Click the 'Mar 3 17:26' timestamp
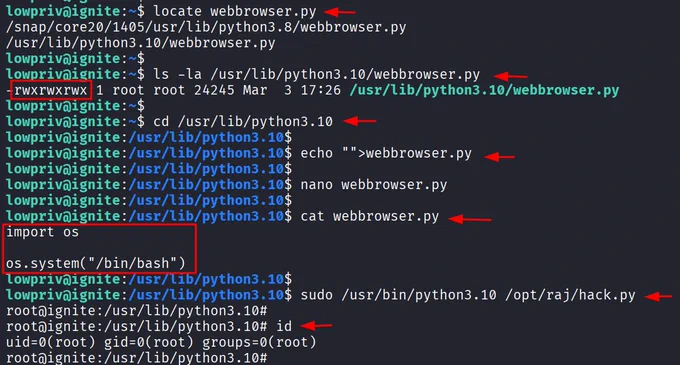Image resolution: width=680 pixels, height=365 pixels. coord(291,90)
